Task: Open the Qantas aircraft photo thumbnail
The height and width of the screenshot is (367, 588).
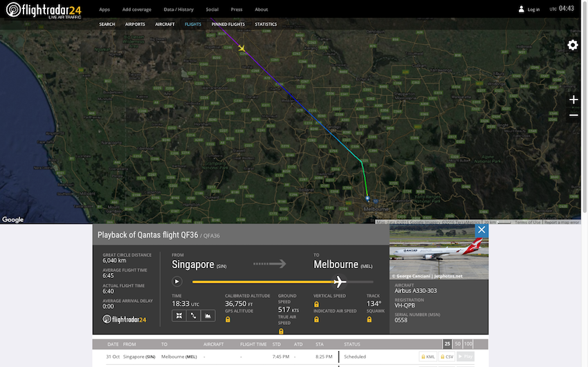Action: [x=439, y=252]
